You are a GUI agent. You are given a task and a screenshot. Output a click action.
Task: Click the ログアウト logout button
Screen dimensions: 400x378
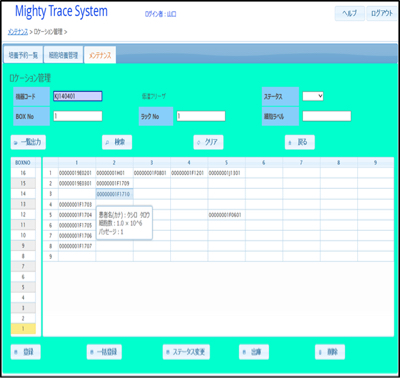382,13
